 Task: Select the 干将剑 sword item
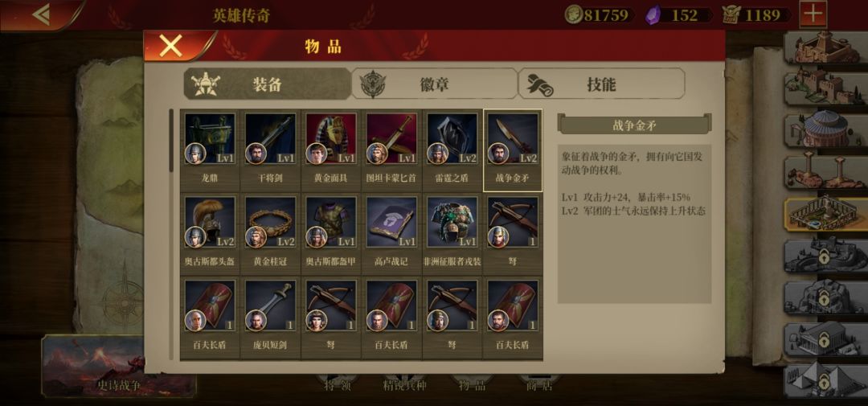pos(271,150)
